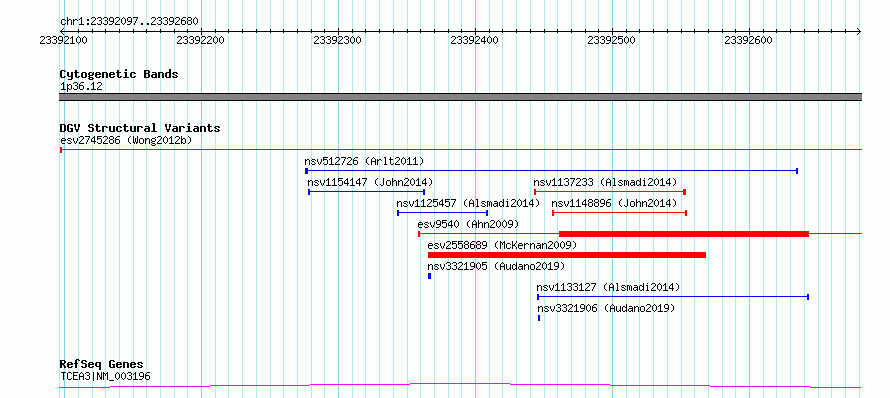The height and width of the screenshot is (398, 890).
Task: Click the esv9540 (Ahn2009) label
Action: pyautogui.click(x=468, y=224)
